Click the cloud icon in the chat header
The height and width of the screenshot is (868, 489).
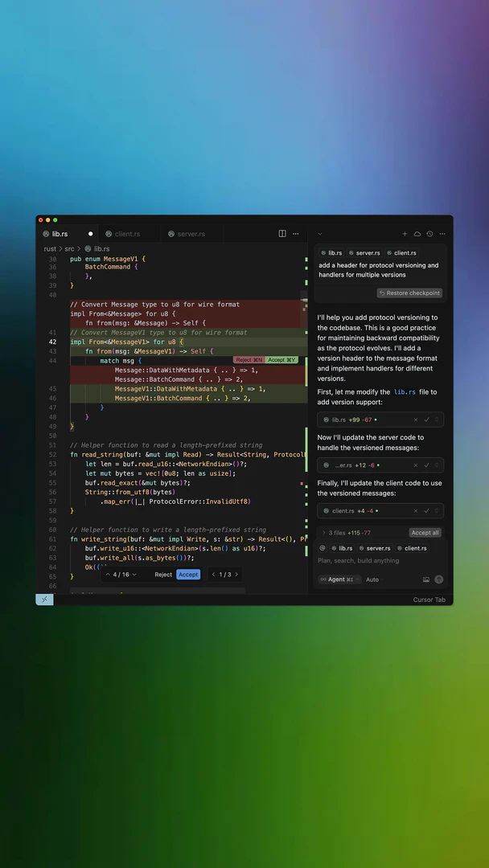(x=417, y=234)
